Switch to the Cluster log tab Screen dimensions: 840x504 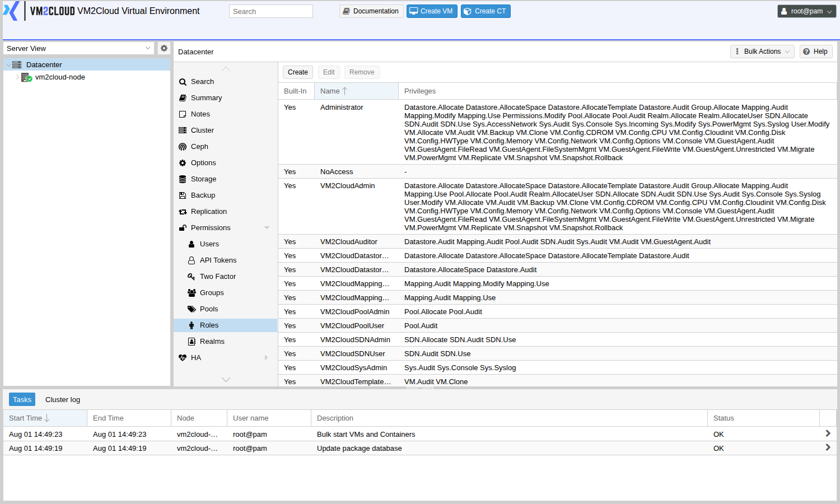[x=63, y=399]
